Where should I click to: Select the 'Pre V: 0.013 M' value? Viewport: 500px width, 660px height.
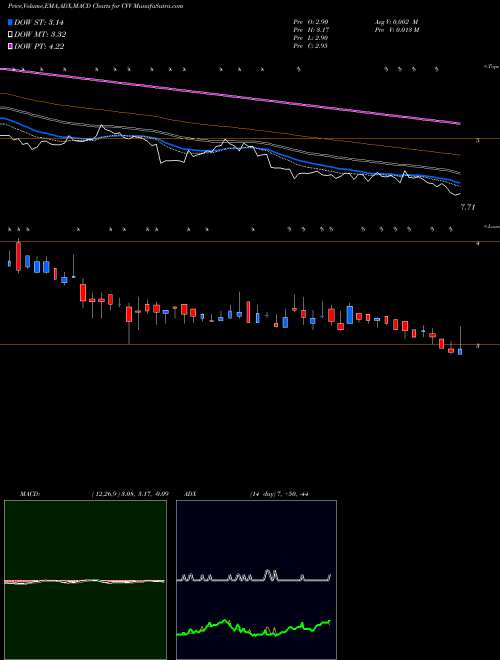tap(395, 30)
